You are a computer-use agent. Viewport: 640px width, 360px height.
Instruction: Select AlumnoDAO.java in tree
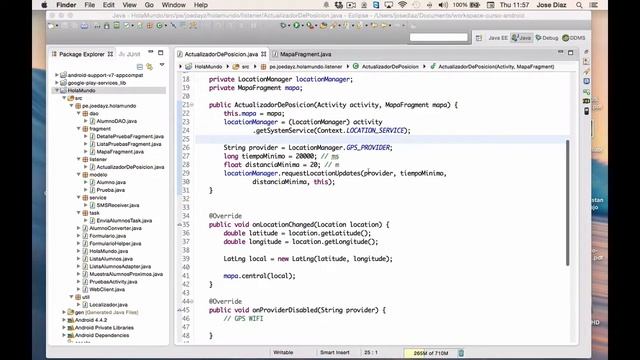(x=116, y=121)
